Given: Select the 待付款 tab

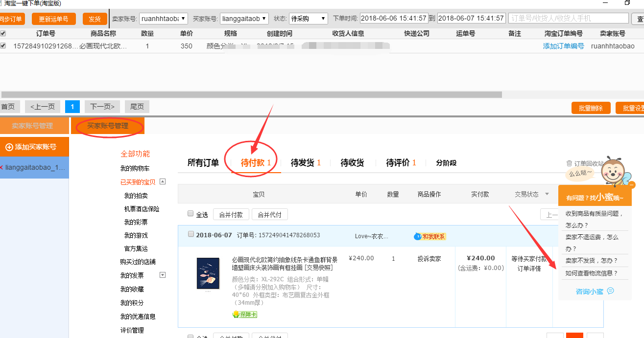Looking at the screenshot, I should point(256,163).
